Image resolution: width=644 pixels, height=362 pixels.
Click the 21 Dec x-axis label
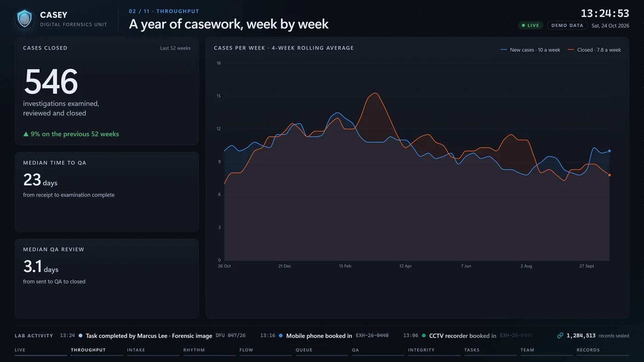[285, 266]
